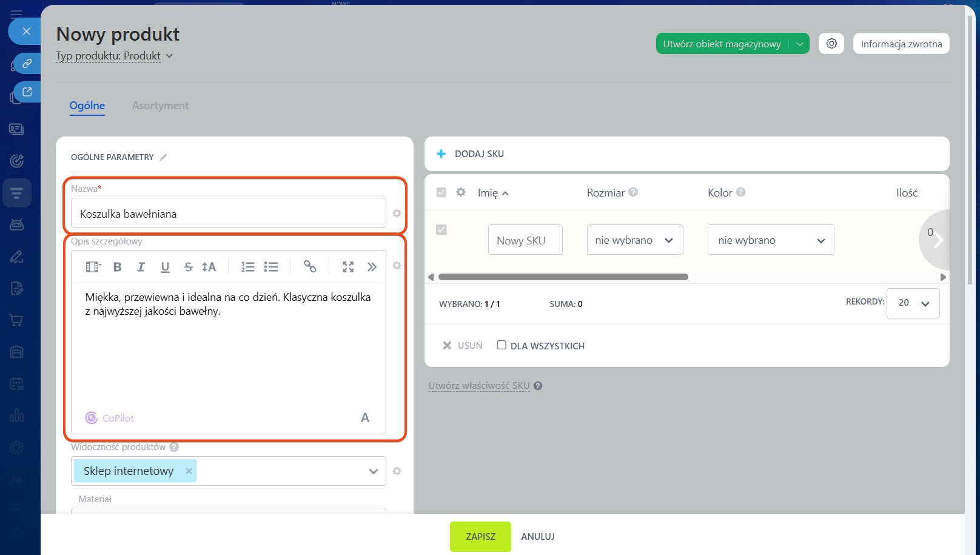Open the Rozmiar 'nie wybrano' dropdown
The width and height of the screenshot is (980, 555).
point(634,240)
